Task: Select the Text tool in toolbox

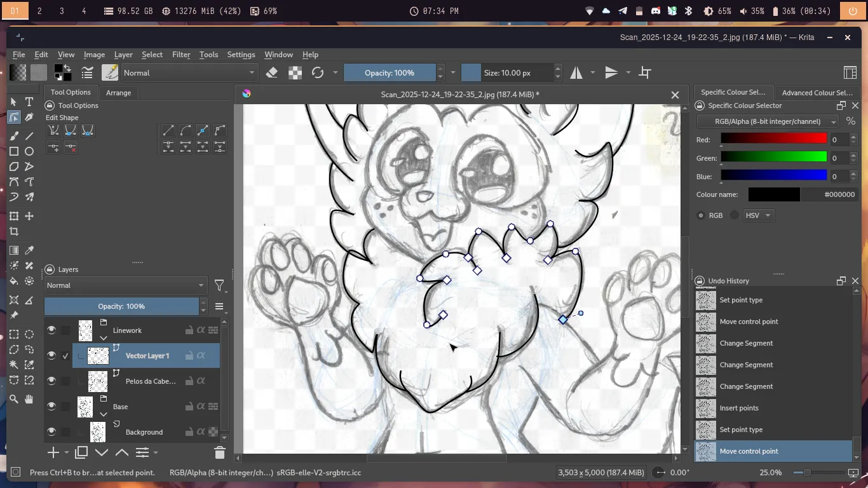Action: coord(29,102)
